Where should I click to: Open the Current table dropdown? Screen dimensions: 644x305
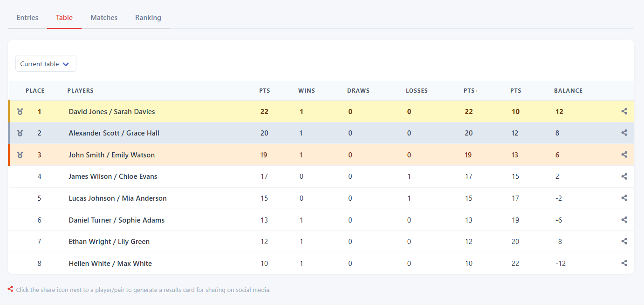tap(46, 64)
